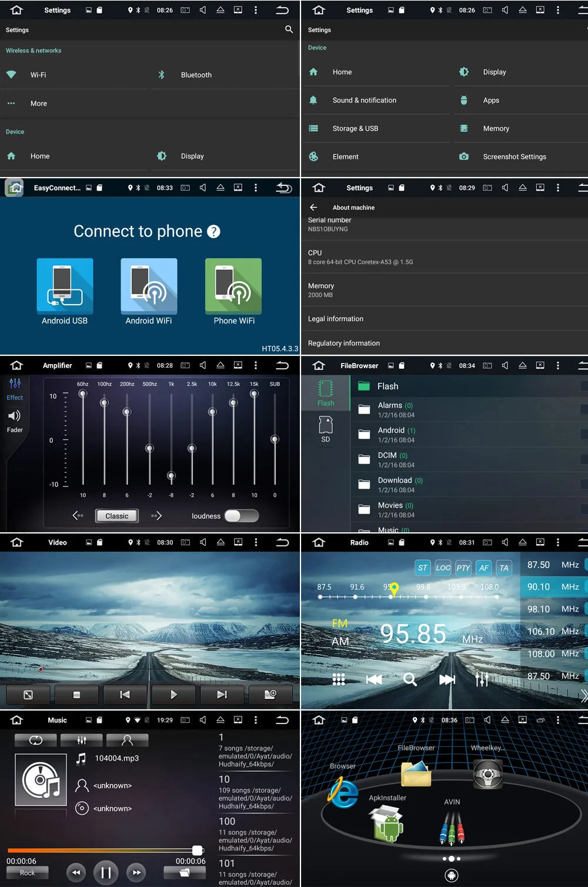Open the Browser app icon
The width and height of the screenshot is (588, 887).
point(343,792)
